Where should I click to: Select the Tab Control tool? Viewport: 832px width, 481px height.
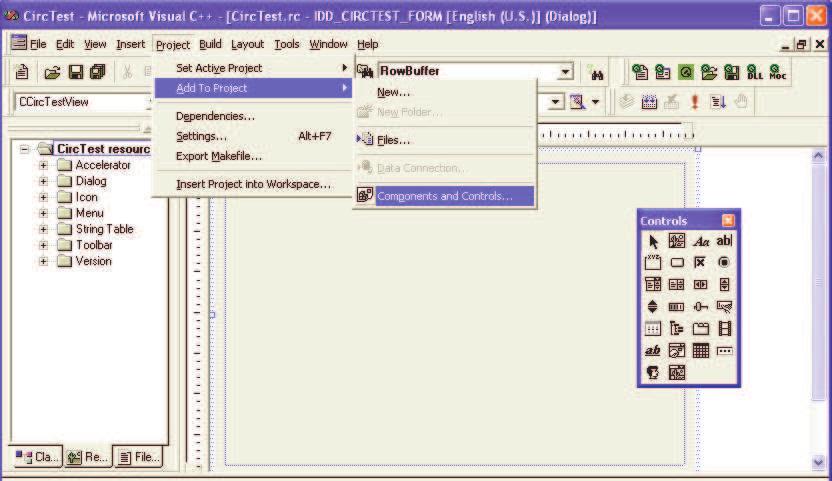coord(700,329)
